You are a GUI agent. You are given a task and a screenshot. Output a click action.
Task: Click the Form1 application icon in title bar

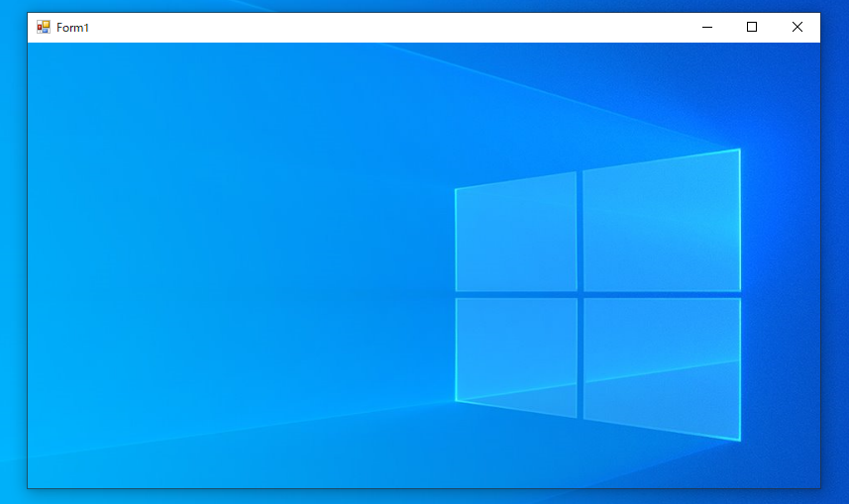point(44,27)
